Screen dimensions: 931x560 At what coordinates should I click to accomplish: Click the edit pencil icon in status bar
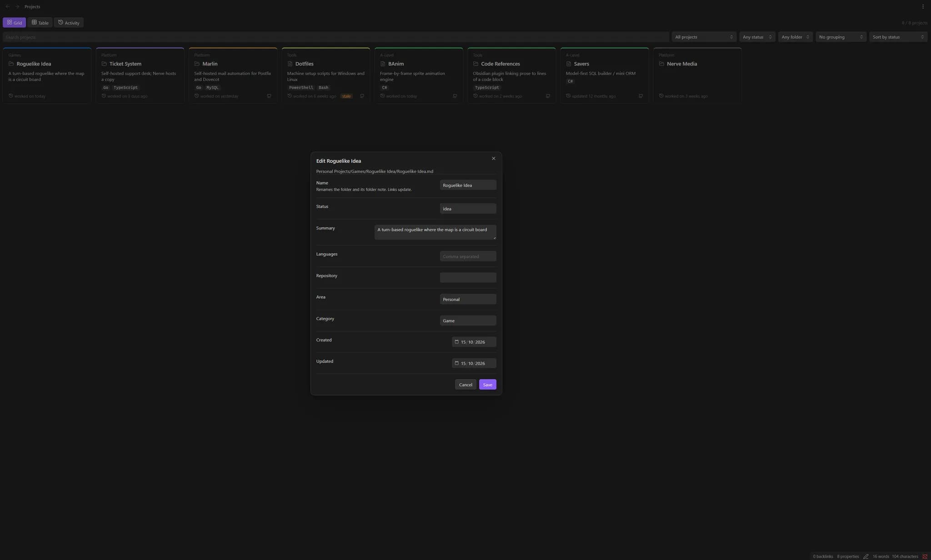[x=866, y=556]
